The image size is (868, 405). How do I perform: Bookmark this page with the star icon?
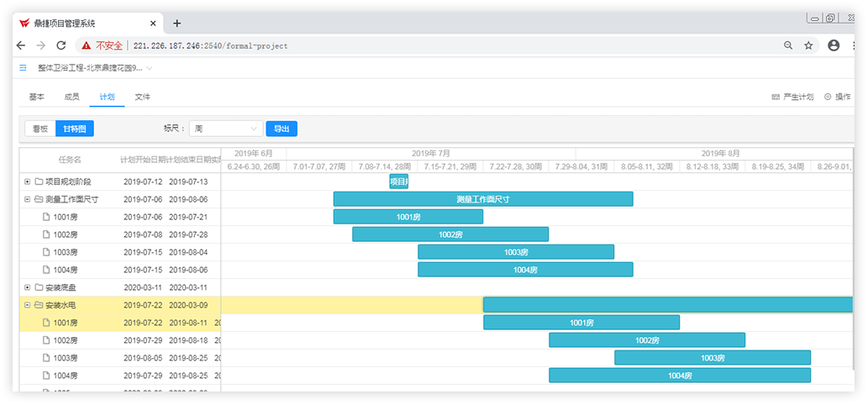(x=808, y=45)
